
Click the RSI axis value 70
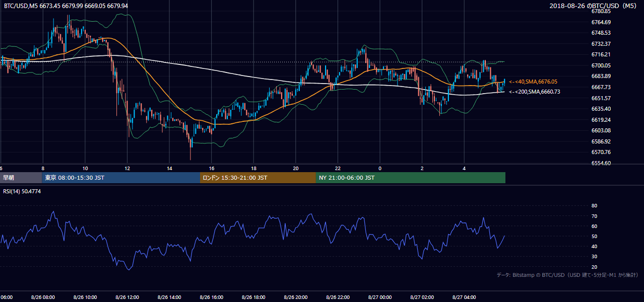[x=595, y=216]
